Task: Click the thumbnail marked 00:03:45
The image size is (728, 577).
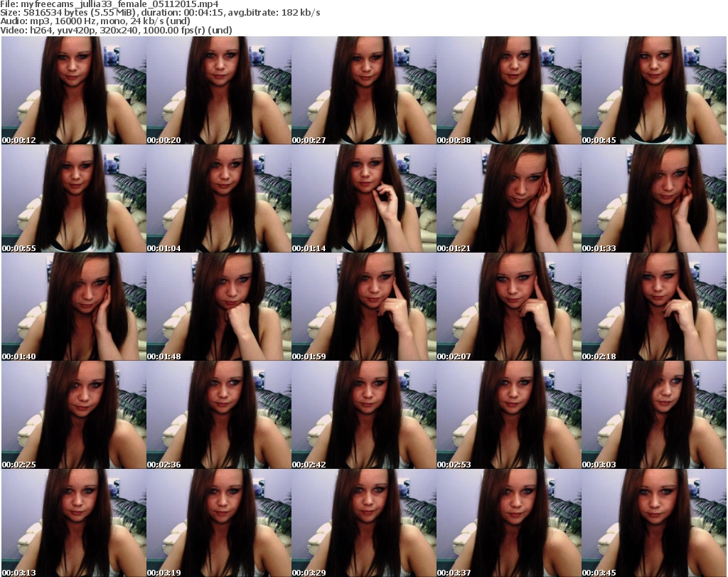Action: click(x=654, y=523)
